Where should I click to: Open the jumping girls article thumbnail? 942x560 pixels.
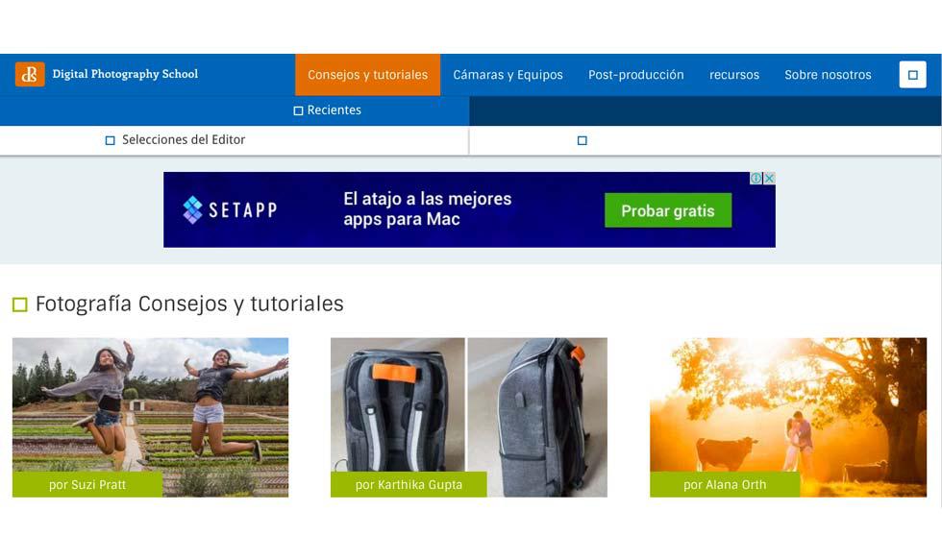pos(150,417)
